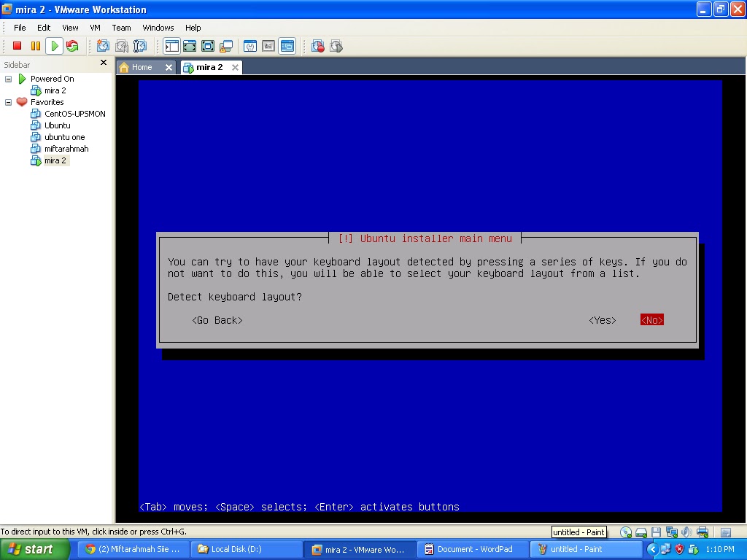This screenshot has width=747, height=560.
Task: Open the Team menu
Action: (x=121, y=28)
